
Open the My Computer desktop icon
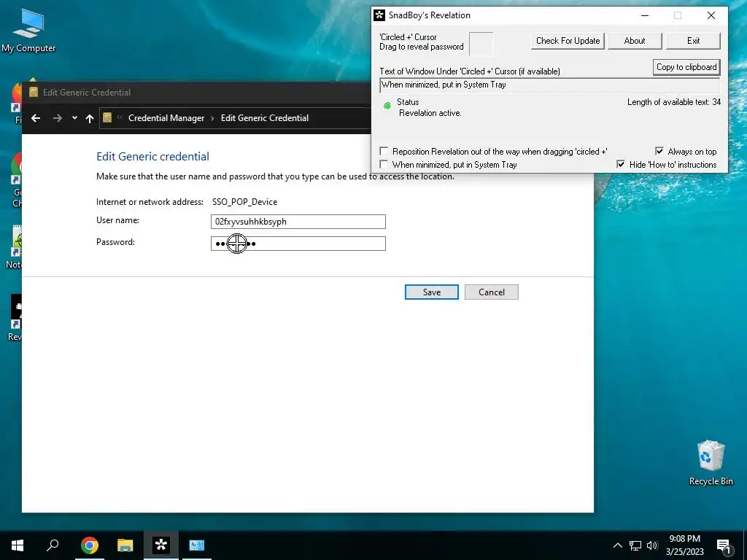click(28, 30)
